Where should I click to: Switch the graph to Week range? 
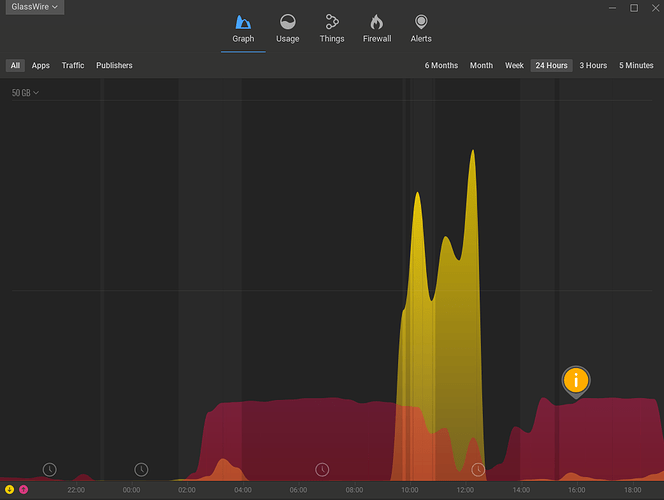[514, 65]
